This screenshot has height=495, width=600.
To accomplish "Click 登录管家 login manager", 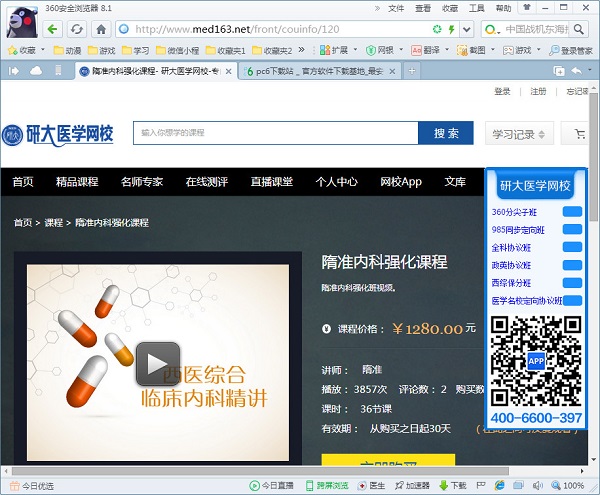I will (571, 50).
